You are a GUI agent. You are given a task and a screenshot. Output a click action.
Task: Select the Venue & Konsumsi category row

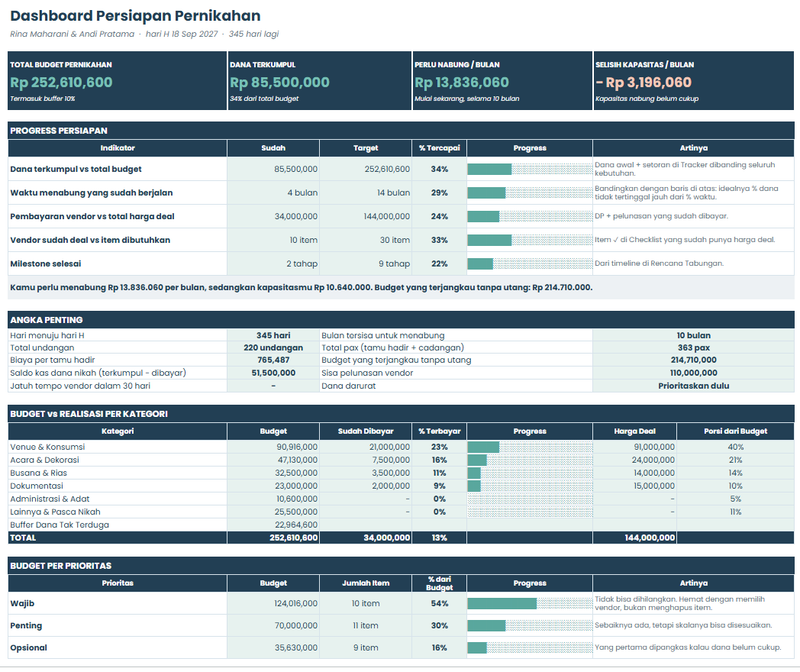401,447
